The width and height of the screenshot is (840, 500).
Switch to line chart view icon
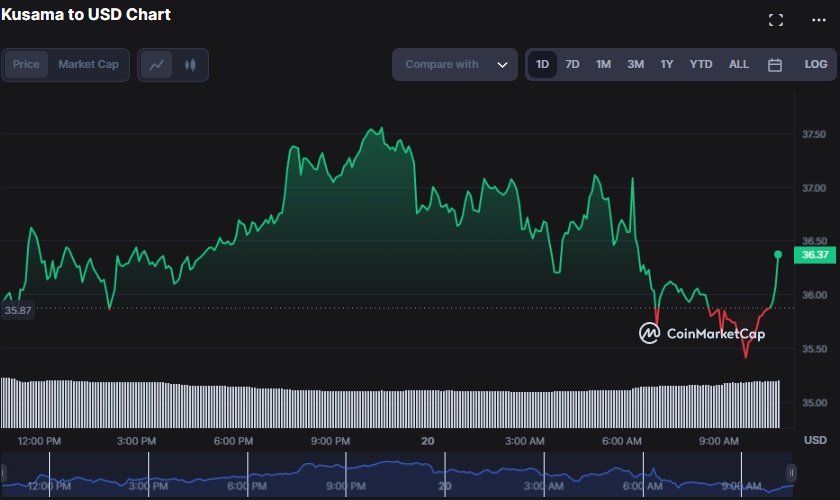point(156,65)
